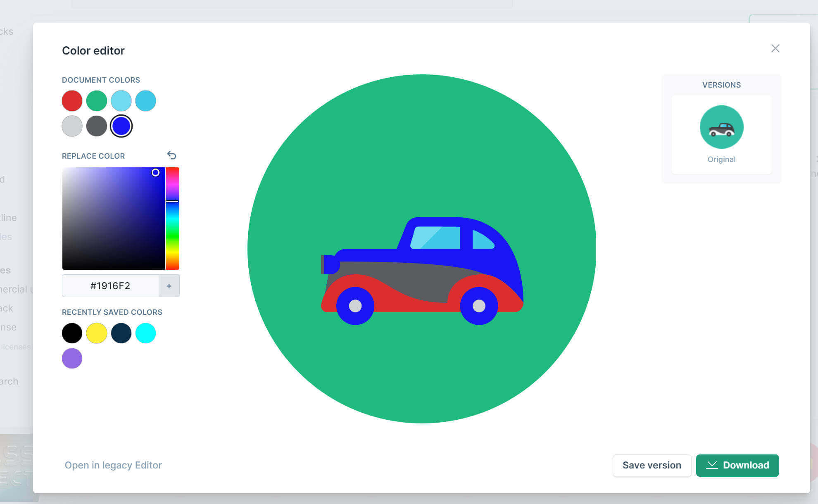Screen dimensions: 818x504
Task: Pick the light sky-blue document color
Action: [121, 101]
